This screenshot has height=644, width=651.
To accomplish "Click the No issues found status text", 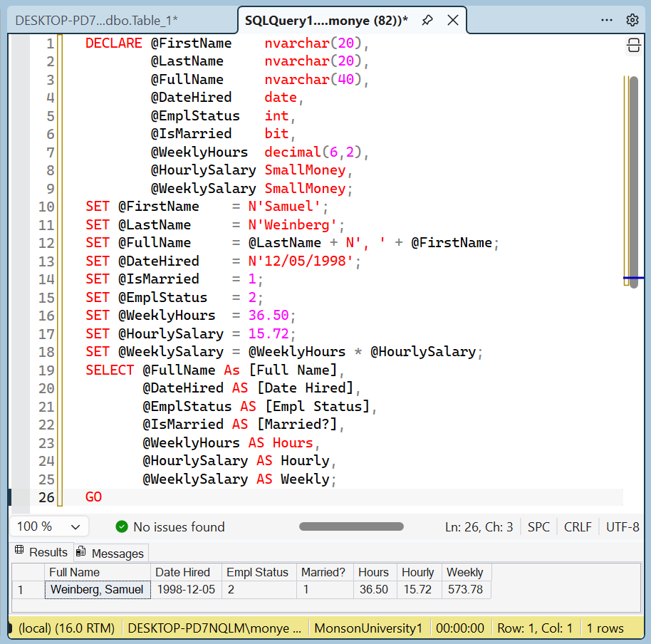I will 179,527.
